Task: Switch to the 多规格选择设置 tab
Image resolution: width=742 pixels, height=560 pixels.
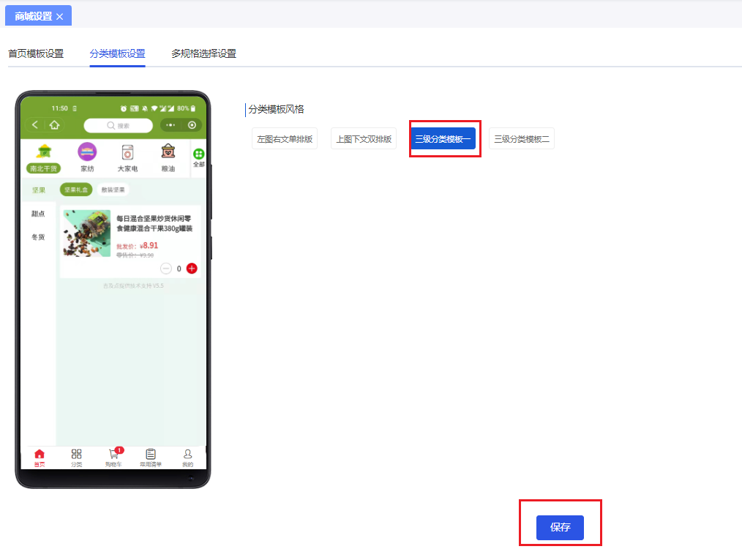Action: (203, 53)
